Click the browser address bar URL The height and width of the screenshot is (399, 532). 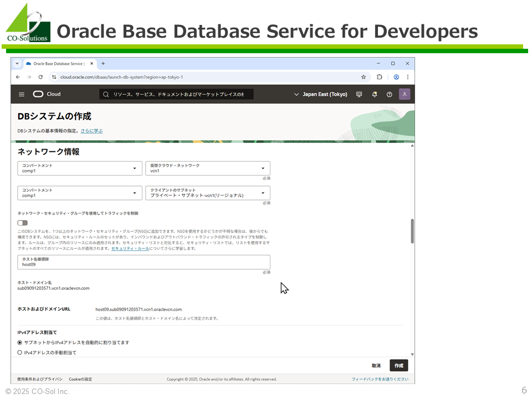click(x=121, y=77)
